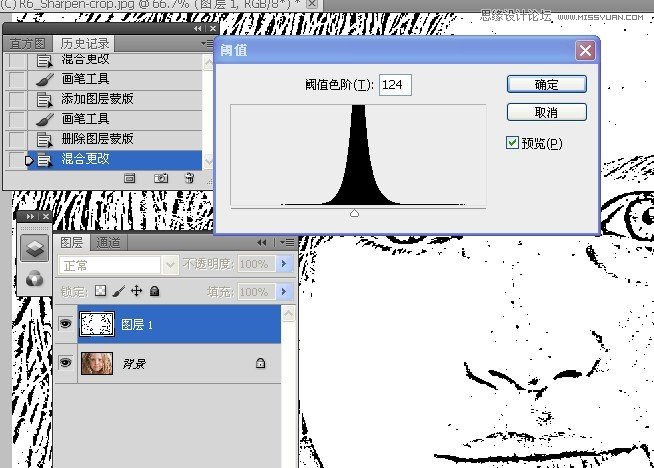Click the brush icon of first 画笔工具 state
The height and width of the screenshot is (468, 654).
coord(44,79)
